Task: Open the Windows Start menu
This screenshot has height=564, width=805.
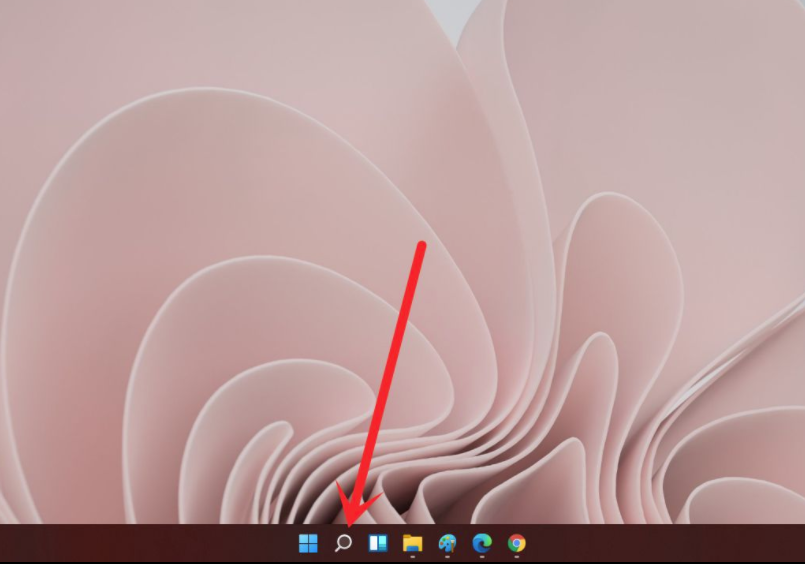Action: pyautogui.click(x=308, y=543)
